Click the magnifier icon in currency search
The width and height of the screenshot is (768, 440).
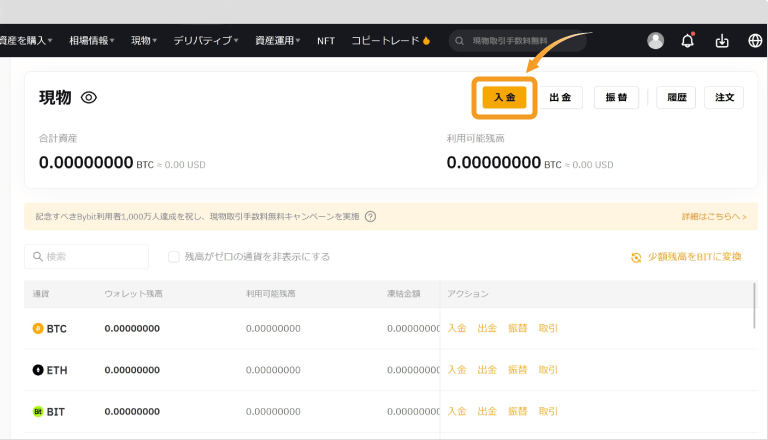click(38, 256)
